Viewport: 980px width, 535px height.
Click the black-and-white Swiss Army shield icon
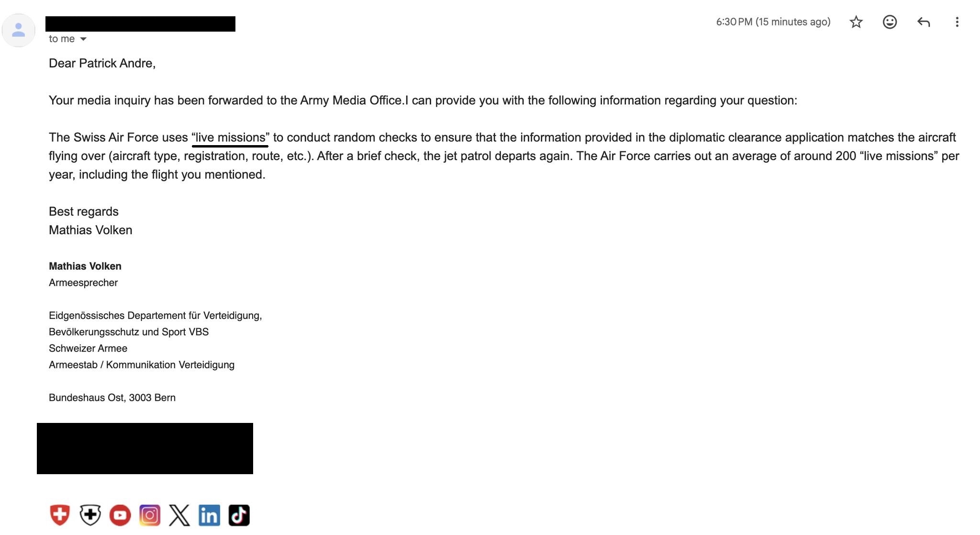tap(90, 515)
